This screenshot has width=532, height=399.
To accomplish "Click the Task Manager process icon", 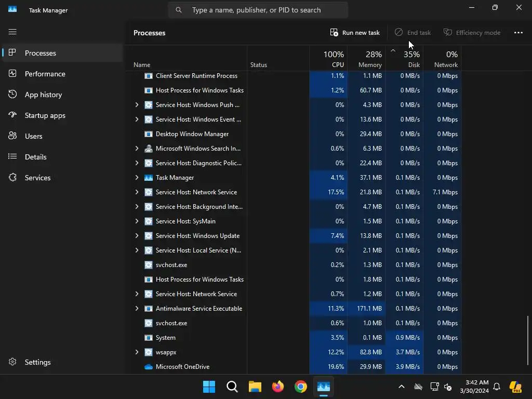I will (x=148, y=178).
